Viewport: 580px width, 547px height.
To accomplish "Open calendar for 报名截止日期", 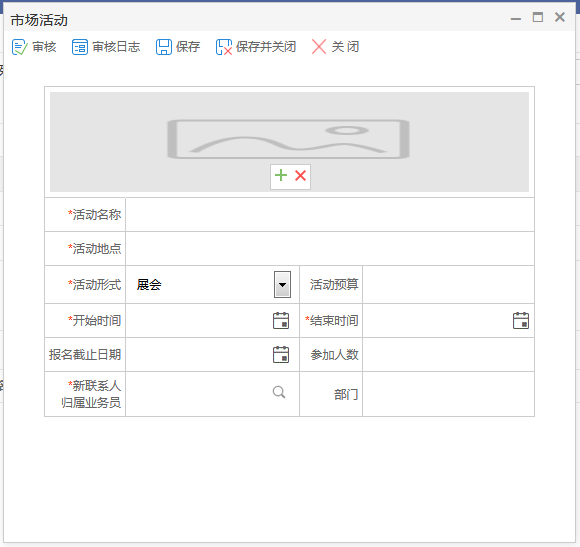I will [x=281, y=355].
